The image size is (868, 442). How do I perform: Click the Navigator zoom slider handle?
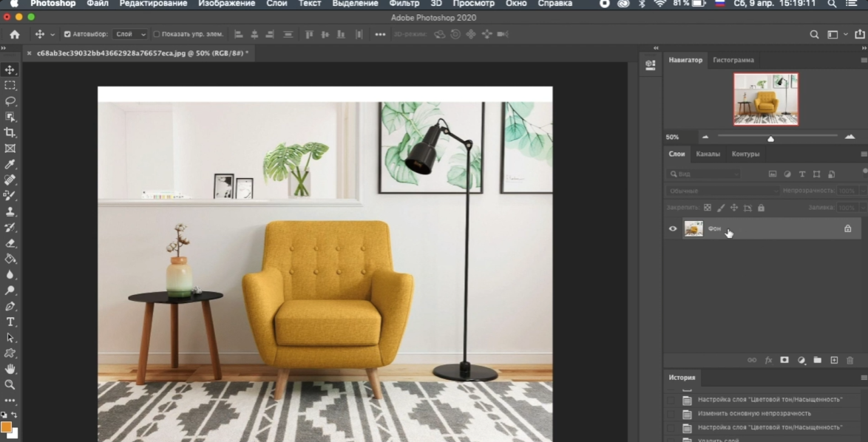pos(770,139)
